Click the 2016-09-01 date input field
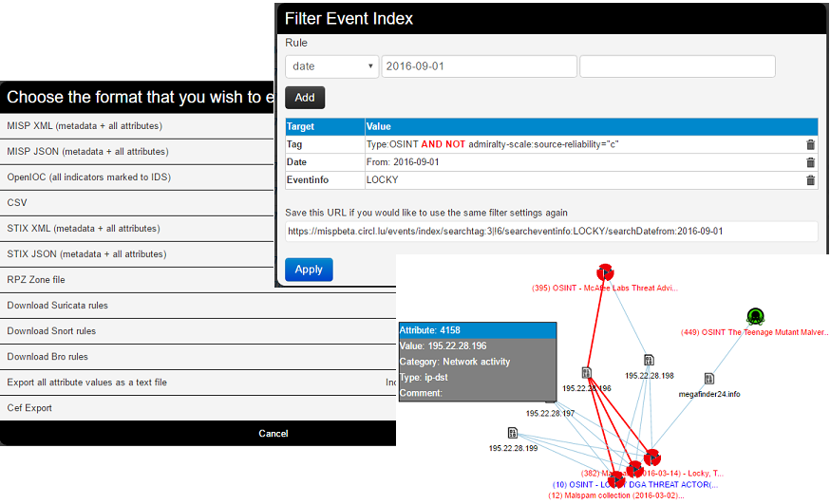 pyautogui.click(x=479, y=66)
